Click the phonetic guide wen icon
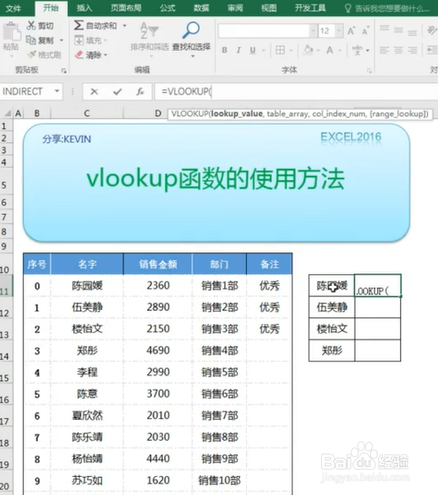The image size is (438, 495). point(357,50)
